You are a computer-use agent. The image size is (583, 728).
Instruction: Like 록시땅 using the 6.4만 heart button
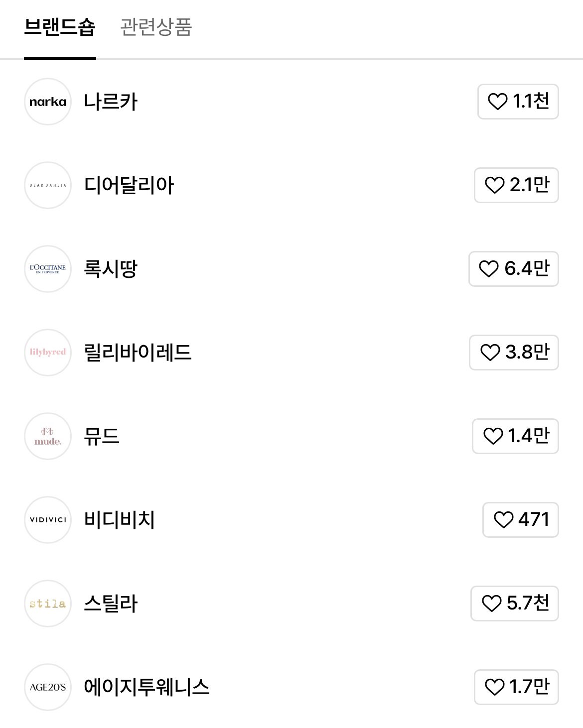(513, 269)
